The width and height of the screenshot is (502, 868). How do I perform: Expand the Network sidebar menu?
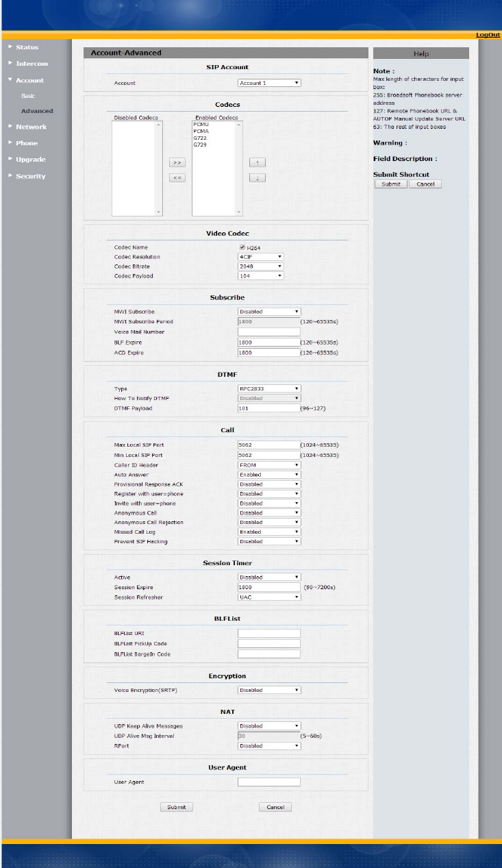[31, 127]
